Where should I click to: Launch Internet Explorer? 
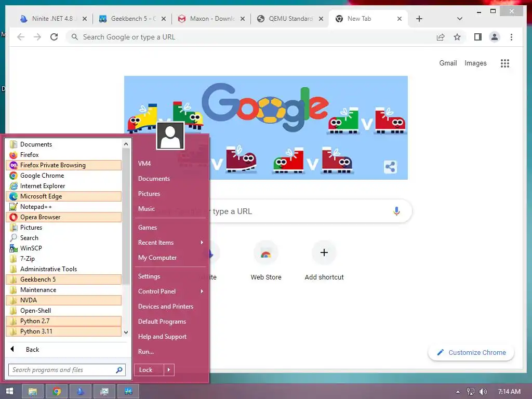point(63,186)
